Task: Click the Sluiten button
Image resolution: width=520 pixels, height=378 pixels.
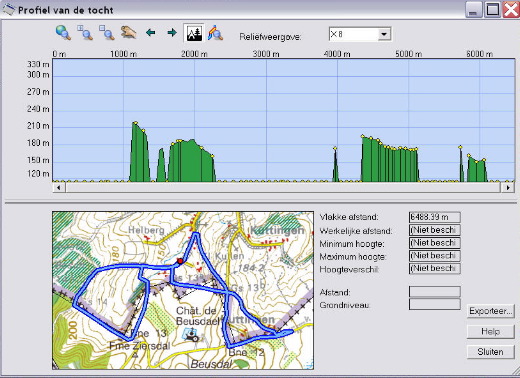Action: click(490, 352)
